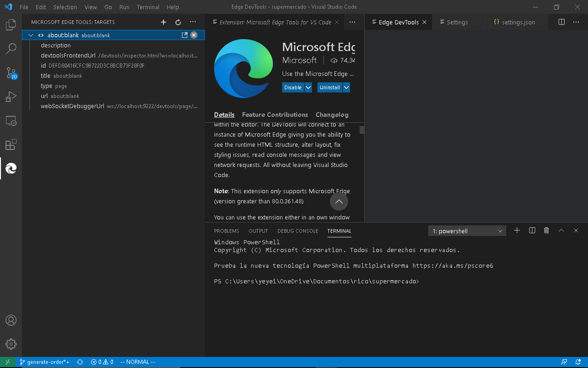588x368 pixels.
Task: Open the powershell terminal selector dropdown
Action: [x=467, y=231]
